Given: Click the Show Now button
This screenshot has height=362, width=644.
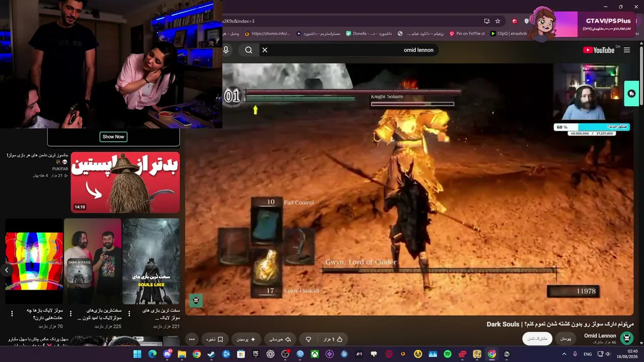Looking at the screenshot, I should click(x=113, y=137).
